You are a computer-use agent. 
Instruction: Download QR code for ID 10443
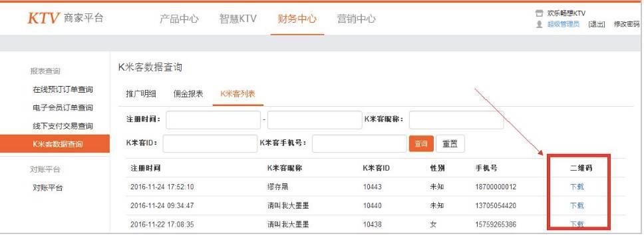click(577, 187)
